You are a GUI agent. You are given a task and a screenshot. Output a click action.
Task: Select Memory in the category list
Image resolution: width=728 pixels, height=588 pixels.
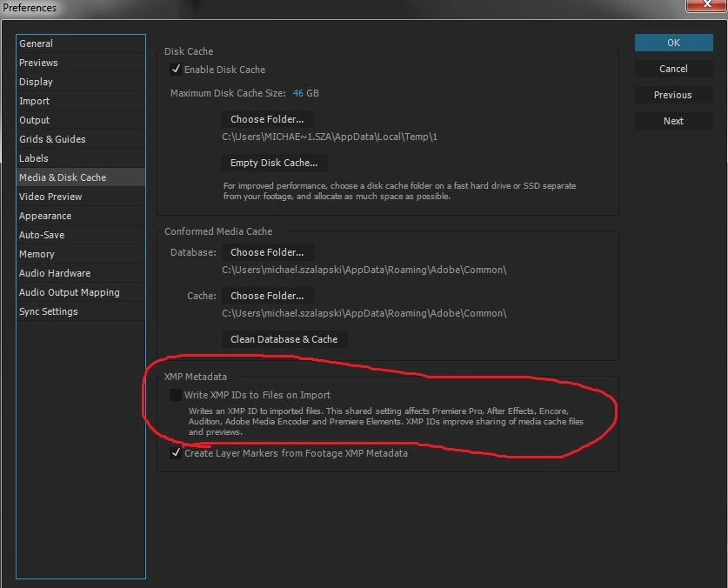pyautogui.click(x=81, y=254)
